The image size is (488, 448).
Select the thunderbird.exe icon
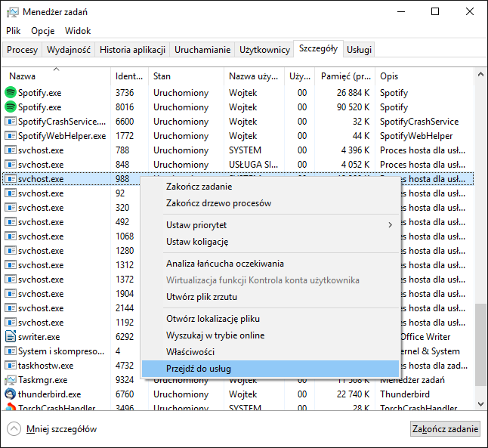pyautogui.click(x=11, y=394)
